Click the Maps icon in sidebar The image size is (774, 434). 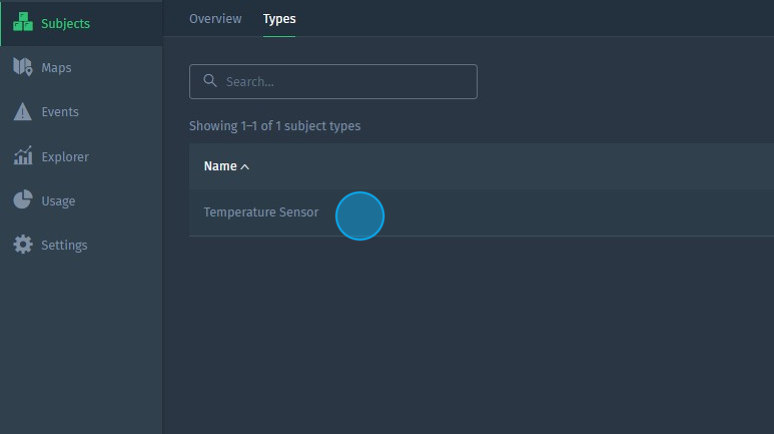tap(23, 67)
